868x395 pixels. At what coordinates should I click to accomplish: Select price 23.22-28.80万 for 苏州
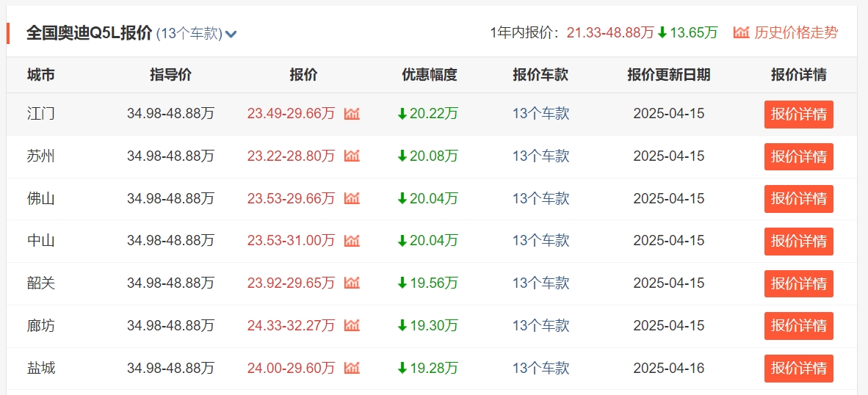[292, 156]
